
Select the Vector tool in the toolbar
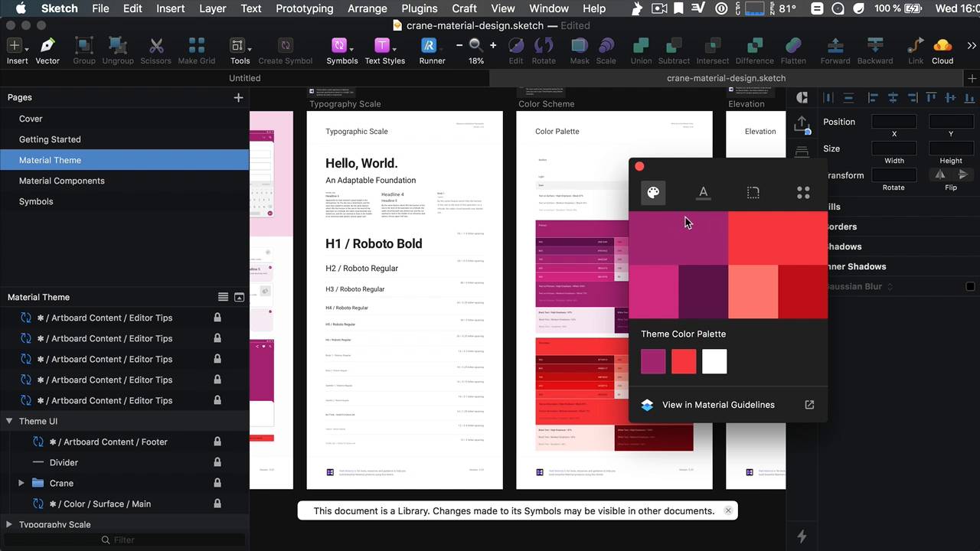coord(47,46)
